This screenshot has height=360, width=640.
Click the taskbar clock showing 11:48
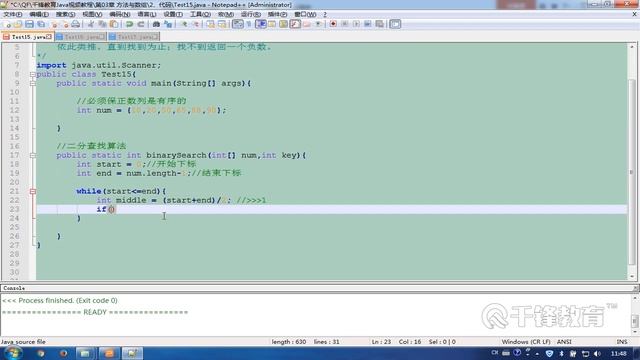pyautogui.click(x=619, y=353)
